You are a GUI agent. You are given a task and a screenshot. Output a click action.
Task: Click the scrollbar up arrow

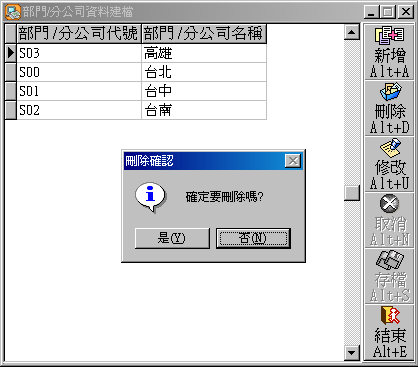pyautogui.click(x=352, y=32)
